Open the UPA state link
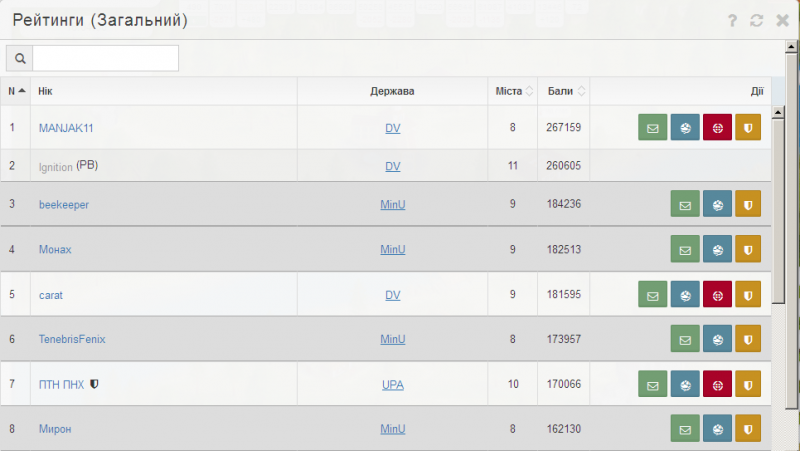This screenshot has width=800, height=451. click(392, 384)
